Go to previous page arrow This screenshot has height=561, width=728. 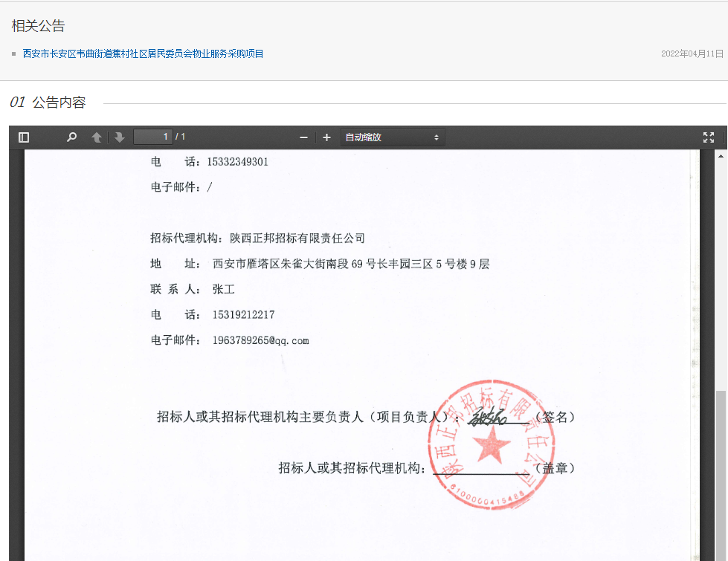tap(97, 137)
